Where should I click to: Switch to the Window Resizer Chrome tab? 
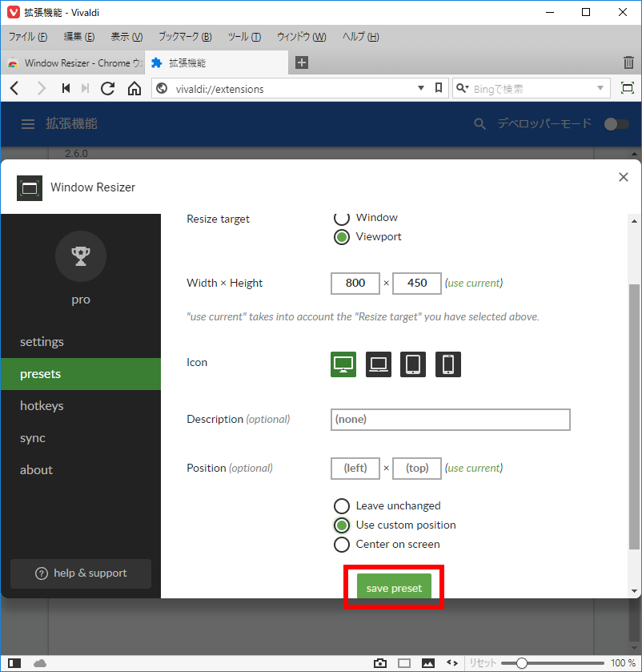[x=73, y=62]
